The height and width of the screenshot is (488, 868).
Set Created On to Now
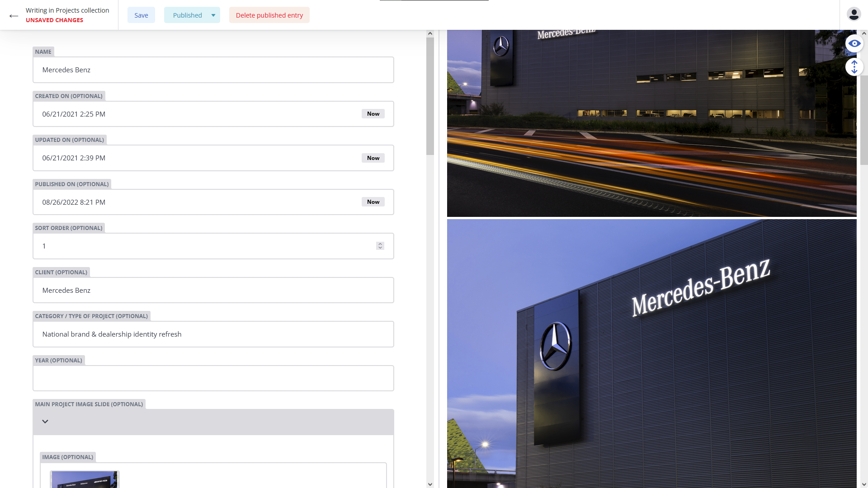(373, 114)
